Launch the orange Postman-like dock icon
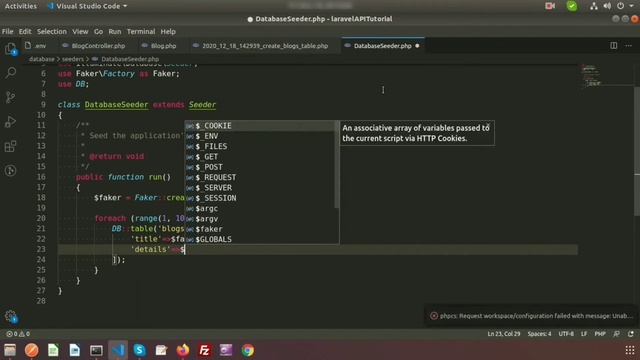640x360 pixels. (31, 350)
